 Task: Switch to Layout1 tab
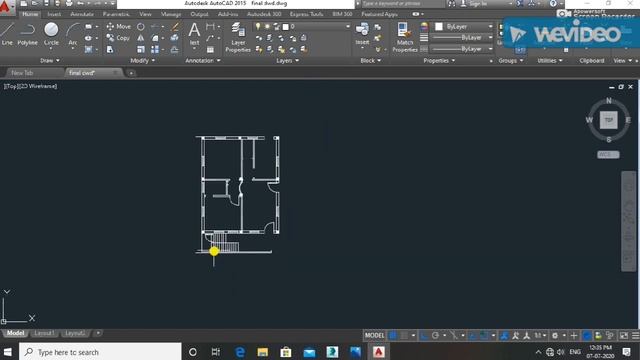tap(44, 333)
